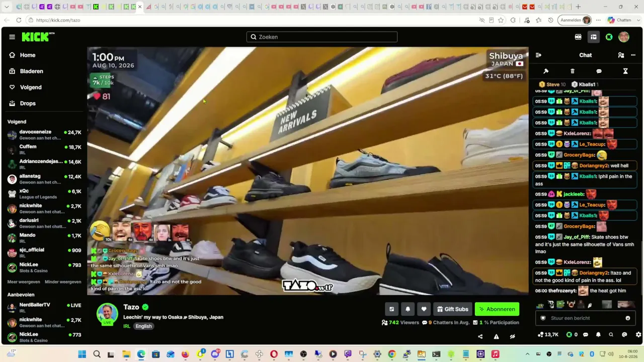644x362 pixels.
Task: Toggle the chat bell icon under input
Action: [x=598, y=334]
